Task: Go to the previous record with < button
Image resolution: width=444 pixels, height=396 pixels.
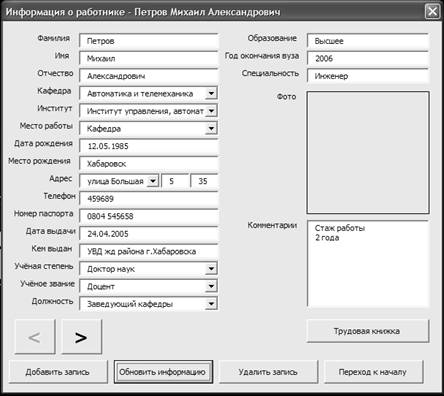Action: point(35,337)
